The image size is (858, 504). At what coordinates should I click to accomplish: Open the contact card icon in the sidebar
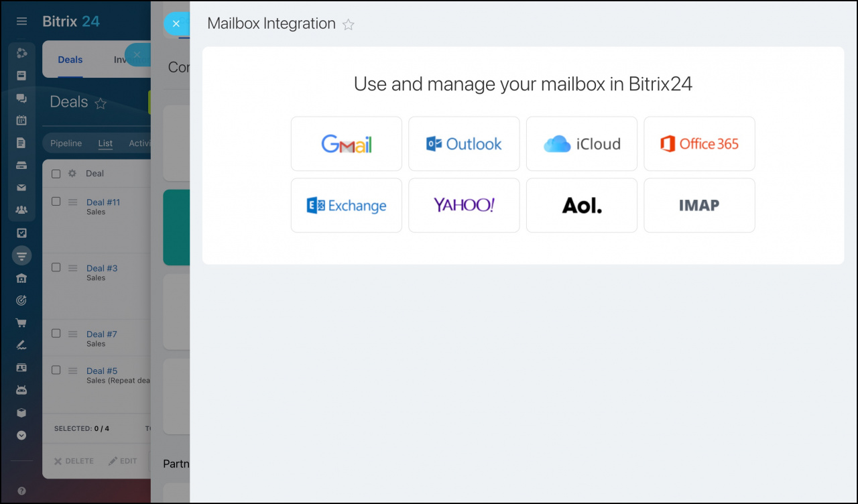[21, 368]
